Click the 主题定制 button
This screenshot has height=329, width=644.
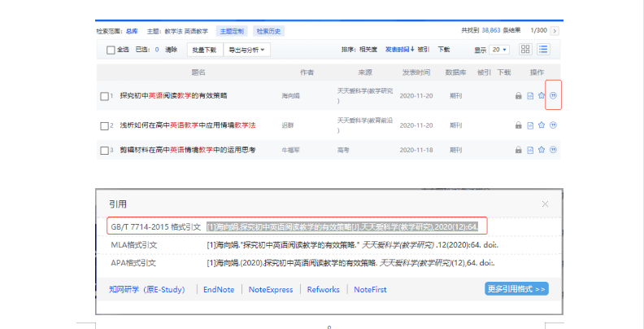232,31
